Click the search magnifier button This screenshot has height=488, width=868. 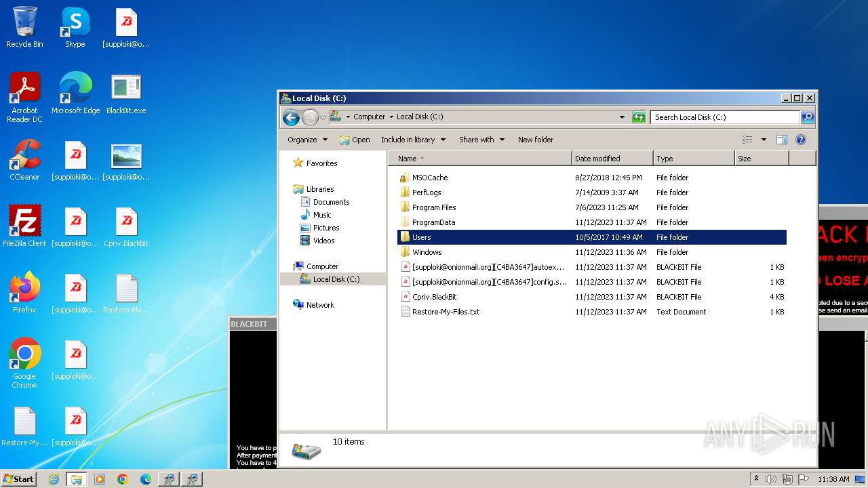(x=807, y=117)
